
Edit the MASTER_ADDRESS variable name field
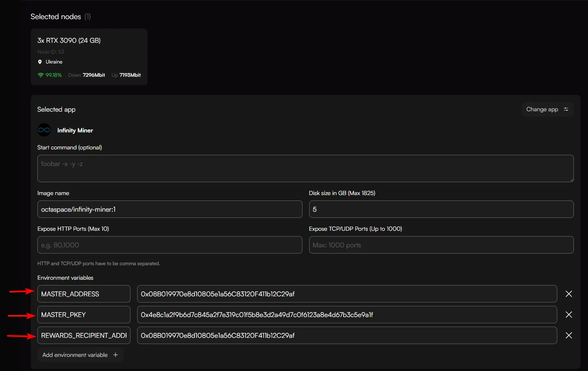(x=84, y=294)
